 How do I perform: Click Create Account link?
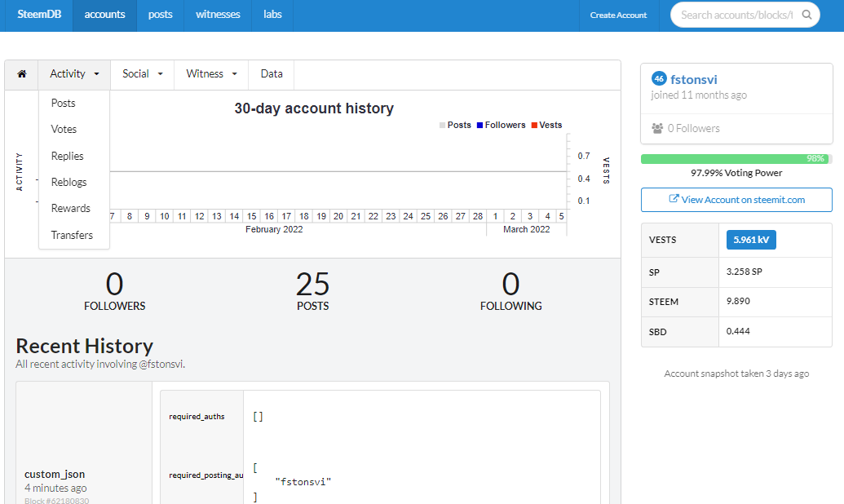pos(618,15)
